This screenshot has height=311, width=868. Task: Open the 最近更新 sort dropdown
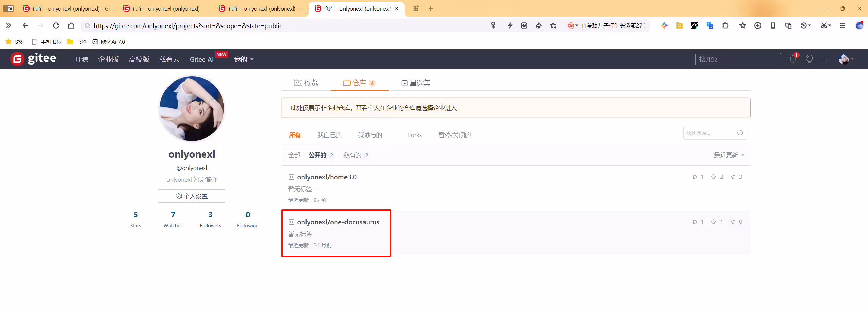click(x=729, y=155)
